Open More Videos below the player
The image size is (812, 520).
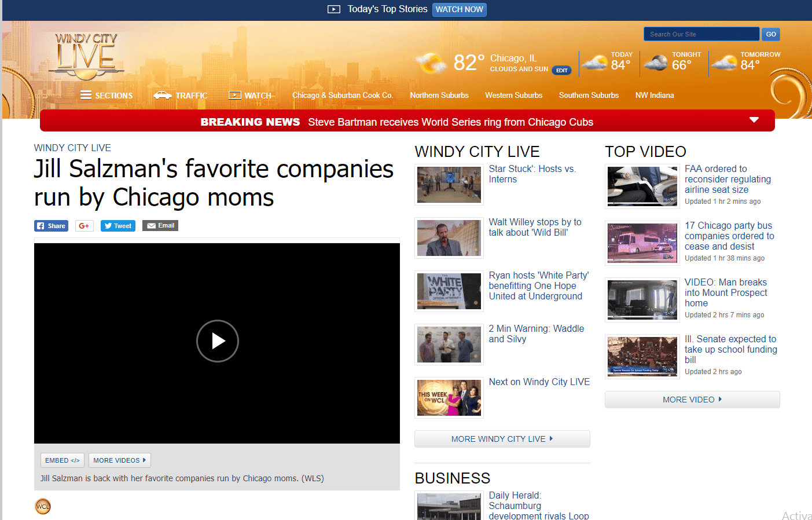tap(120, 460)
